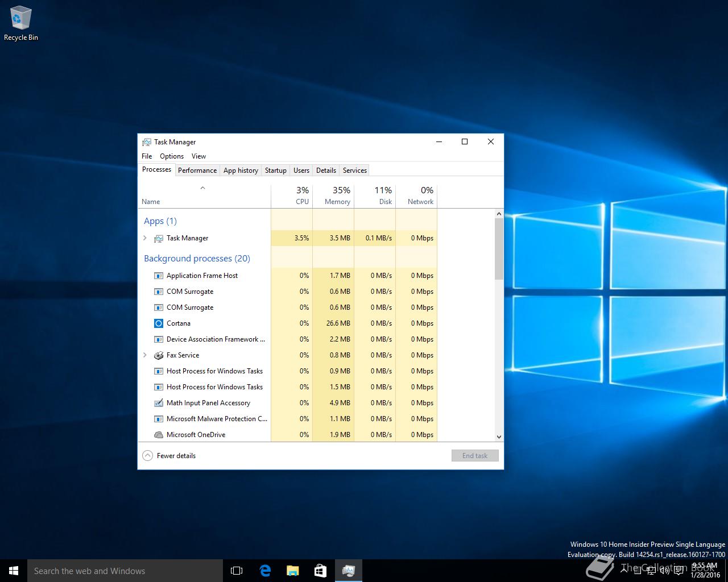Image resolution: width=728 pixels, height=582 pixels.
Task: Open the Options menu
Action: coord(172,156)
